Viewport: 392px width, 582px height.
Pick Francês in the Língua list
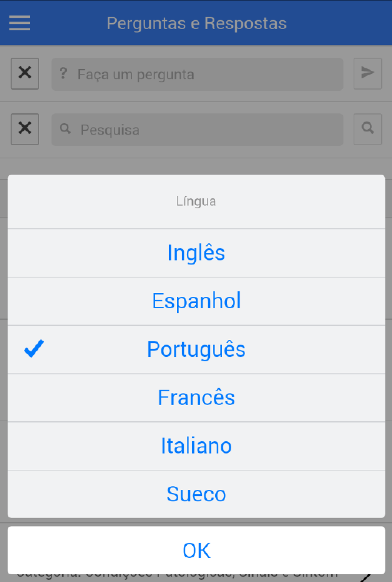coord(196,397)
